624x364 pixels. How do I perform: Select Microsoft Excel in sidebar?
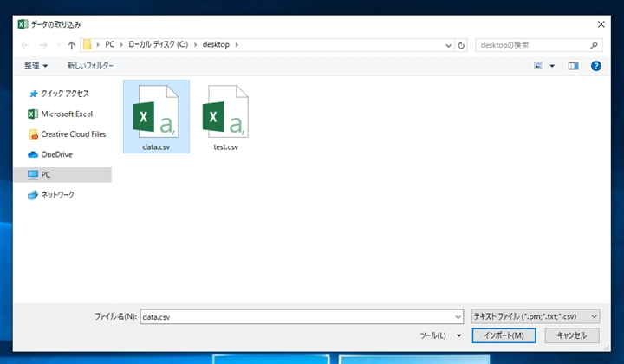click(60, 114)
